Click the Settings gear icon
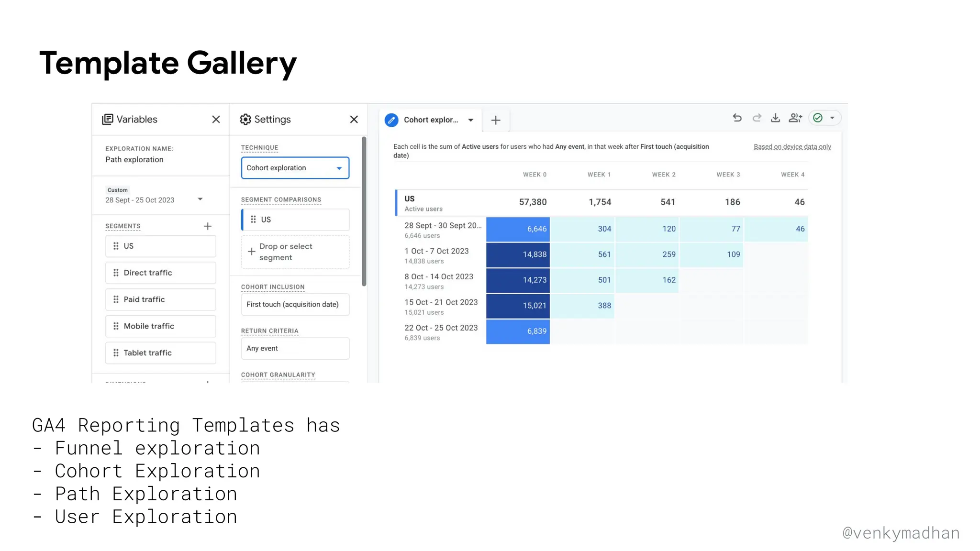The image size is (980, 551). click(245, 120)
